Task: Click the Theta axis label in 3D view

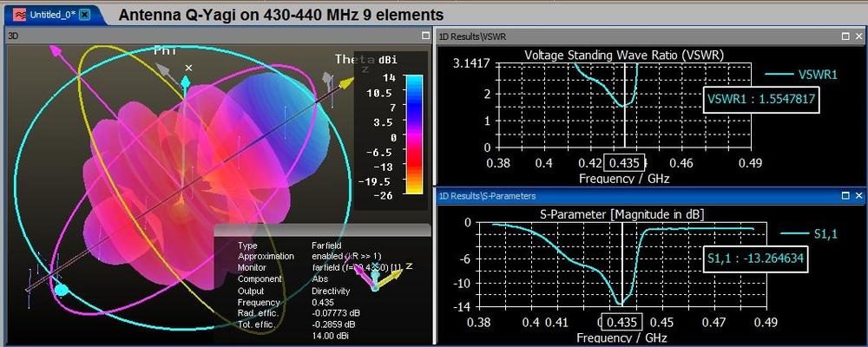Action: click(x=354, y=59)
